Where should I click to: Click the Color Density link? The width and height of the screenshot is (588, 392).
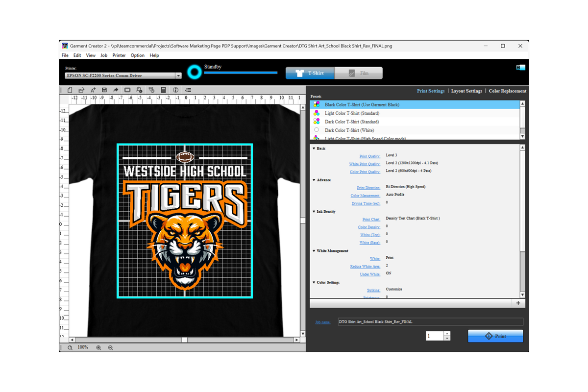369,227
